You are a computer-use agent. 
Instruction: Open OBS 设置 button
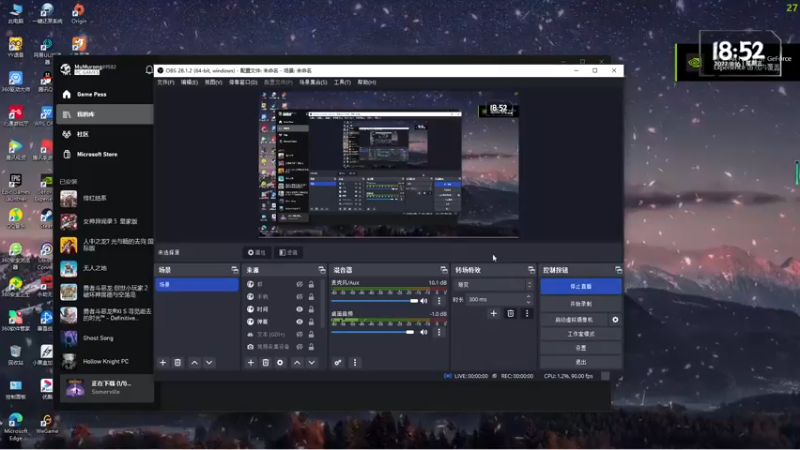[x=581, y=348]
